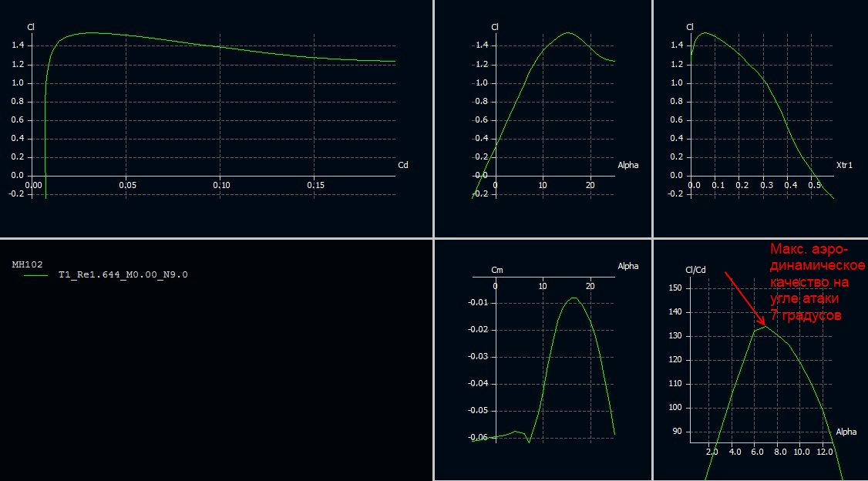Click the Cl label on the Cl vs Cd graph
The width and height of the screenshot is (868, 481).
click(31, 27)
